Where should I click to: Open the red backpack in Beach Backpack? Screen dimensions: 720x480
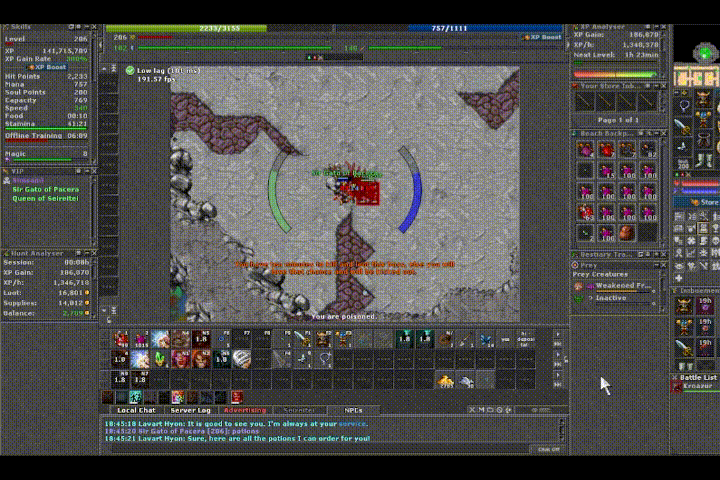pyautogui.click(x=607, y=150)
